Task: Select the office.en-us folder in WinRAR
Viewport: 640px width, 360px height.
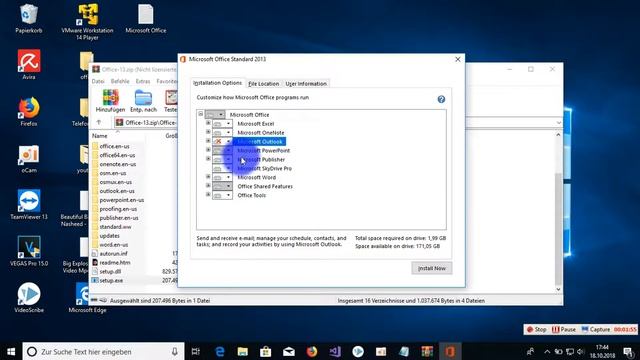Action: (114, 146)
